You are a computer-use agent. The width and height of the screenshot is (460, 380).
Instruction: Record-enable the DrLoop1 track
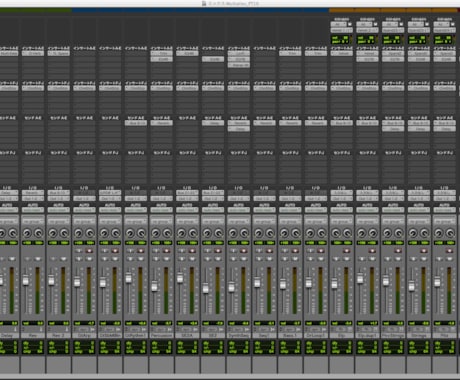tap(321, 251)
